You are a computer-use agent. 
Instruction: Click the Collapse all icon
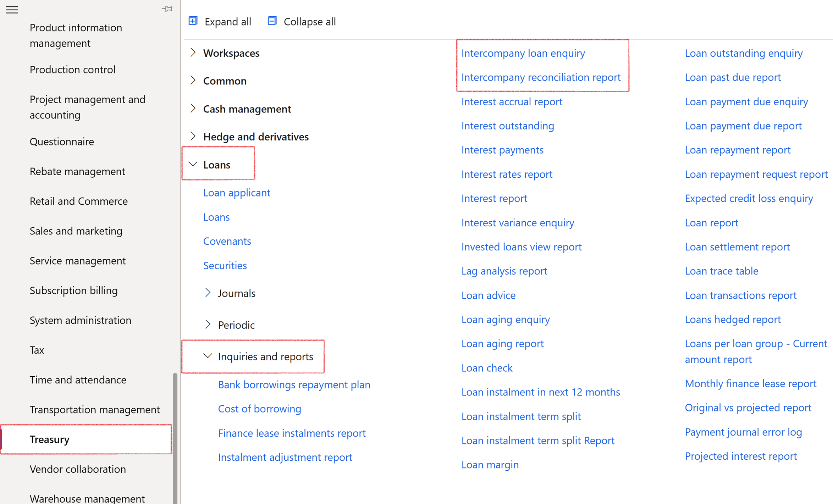pyautogui.click(x=272, y=21)
